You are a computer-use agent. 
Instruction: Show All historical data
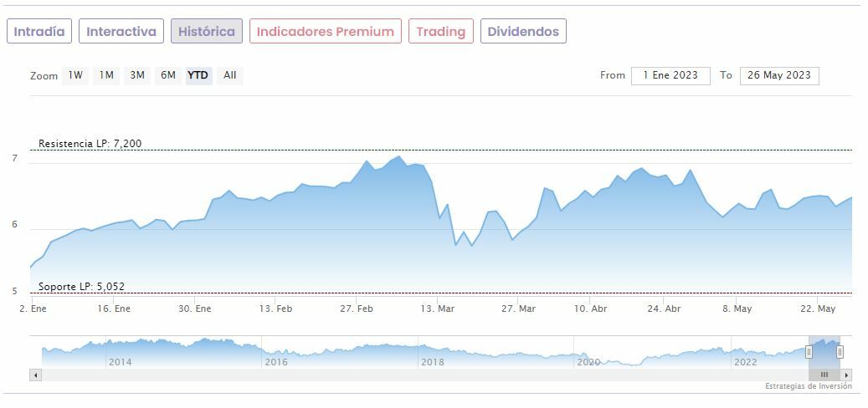point(230,75)
